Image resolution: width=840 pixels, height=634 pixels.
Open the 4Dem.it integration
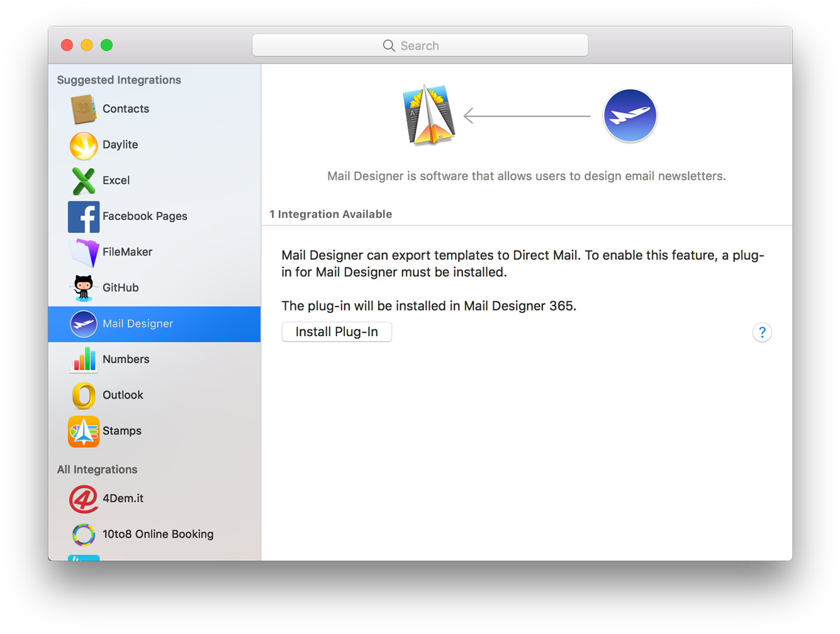[84, 499]
